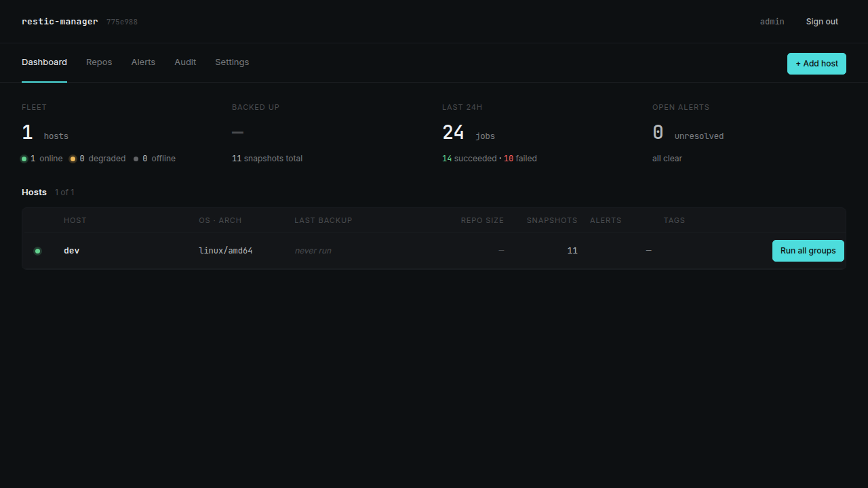This screenshot has height=488, width=868.
Task: Click the admin username in header
Action: click(772, 22)
